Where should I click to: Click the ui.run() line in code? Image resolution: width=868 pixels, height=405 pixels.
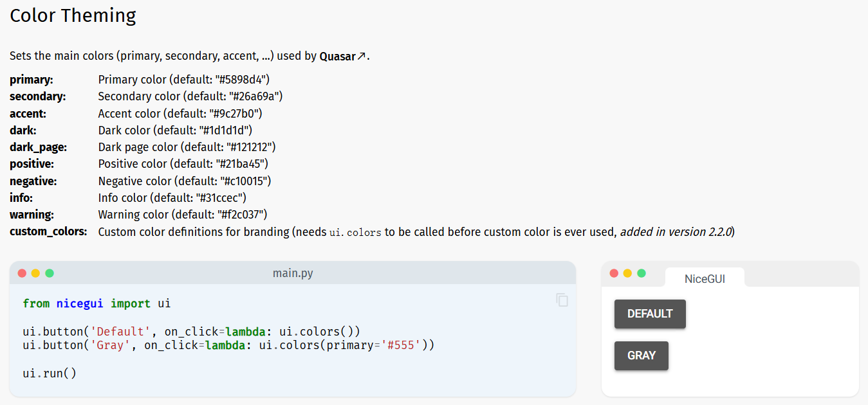50,373
